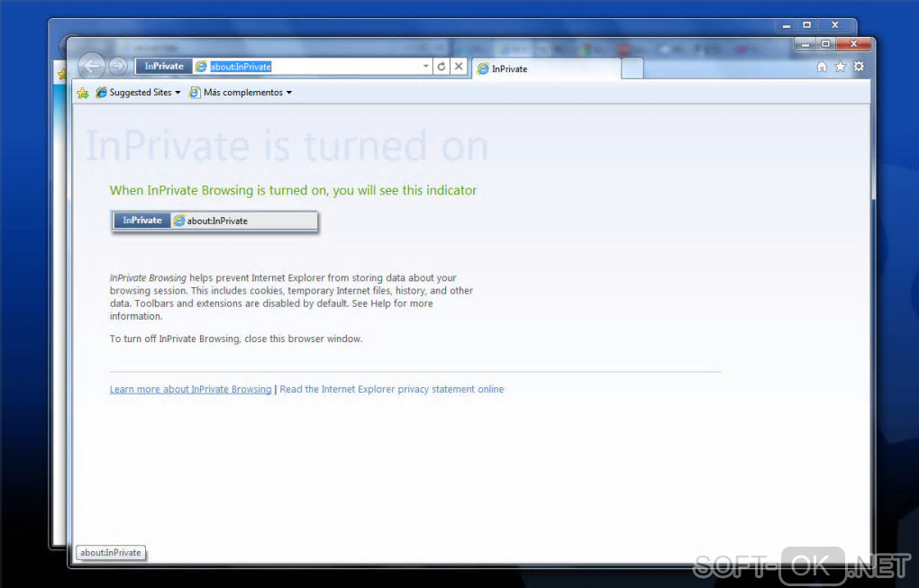Screen dimensions: 919x588
Task: Click the about:InPrivate status bar label
Action: tap(111, 552)
